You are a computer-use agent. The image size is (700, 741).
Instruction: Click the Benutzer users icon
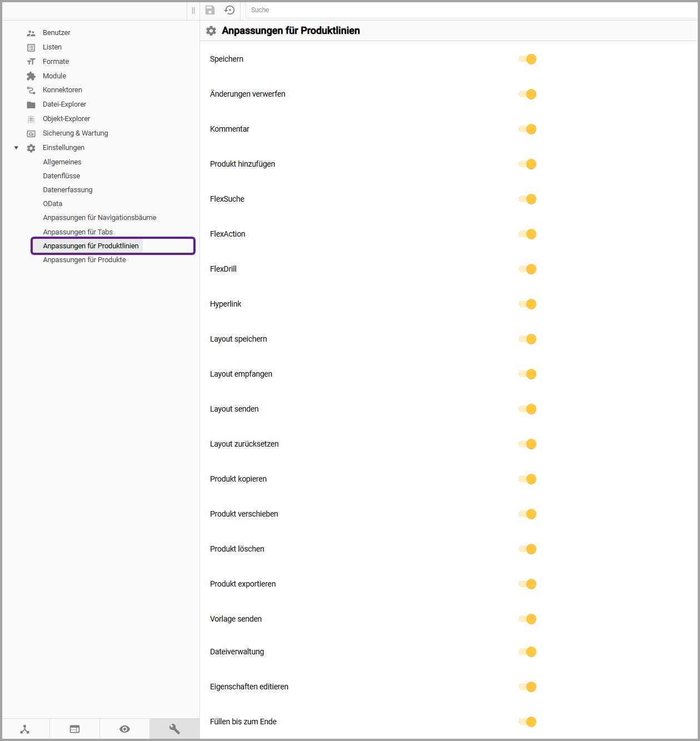coord(31,33)
